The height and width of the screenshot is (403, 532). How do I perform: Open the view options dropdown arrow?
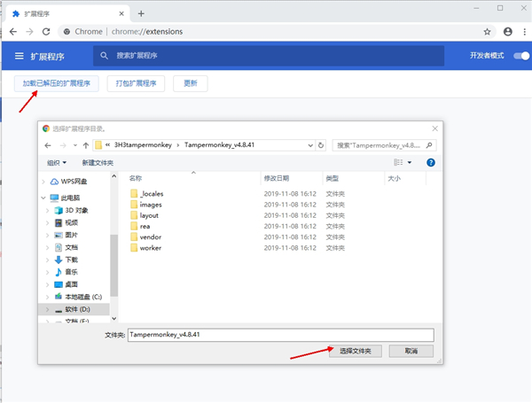[x=410, y=163]
